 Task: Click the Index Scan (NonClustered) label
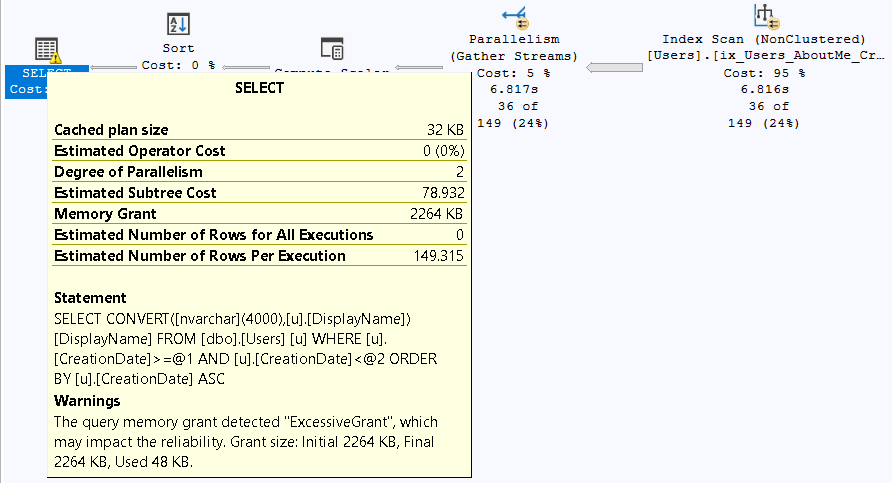coord(766,39)
